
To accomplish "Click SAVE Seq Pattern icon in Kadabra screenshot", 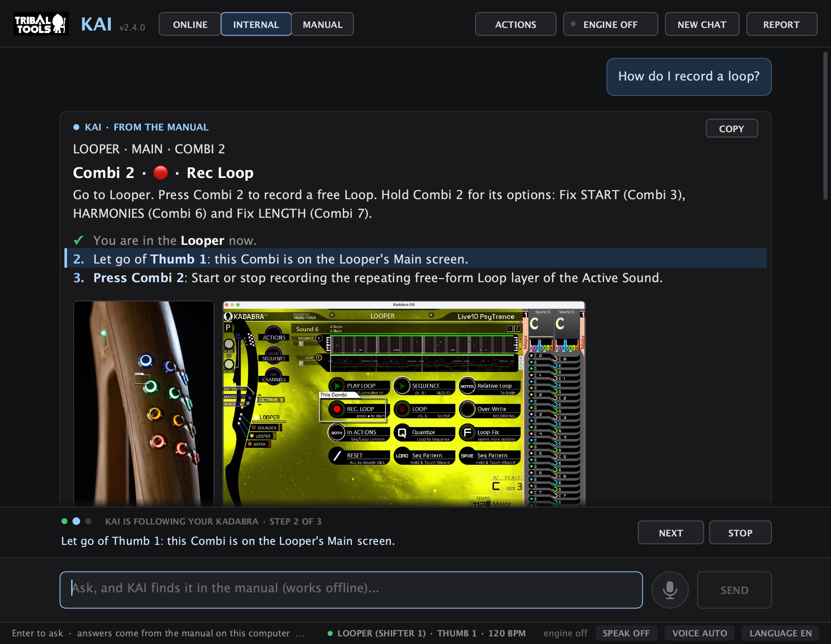I will [x=467, y=456].
